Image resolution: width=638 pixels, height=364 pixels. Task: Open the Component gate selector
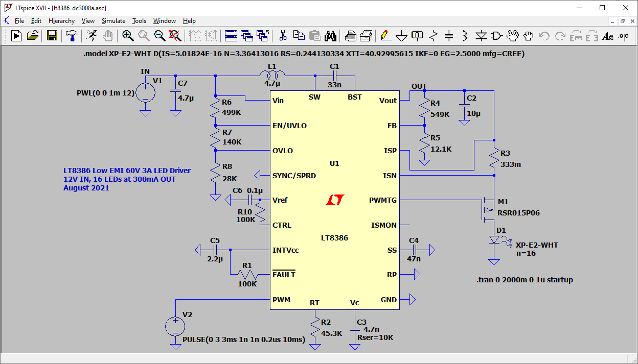(x=497, y=35)
